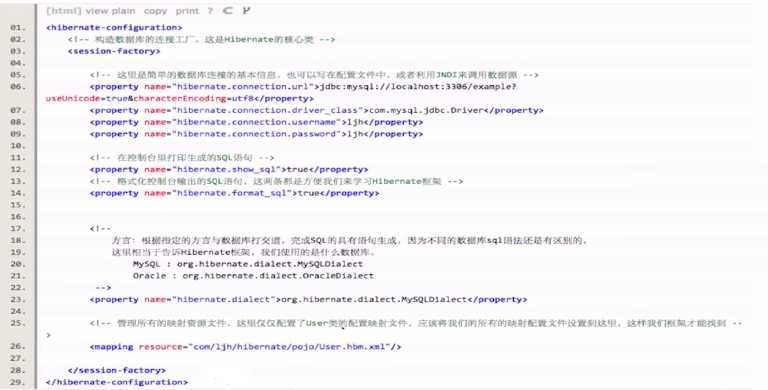Click the jdbc:mysql://localhost:3306/example? value
The width and height of the screenshot is (768, 390).
418,87
